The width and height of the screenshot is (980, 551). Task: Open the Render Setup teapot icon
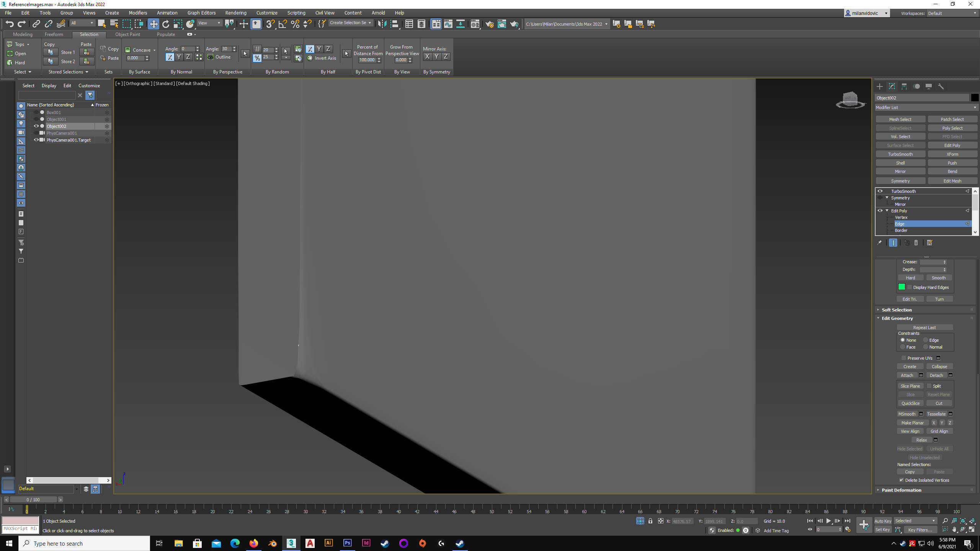(x=490, y=24)
